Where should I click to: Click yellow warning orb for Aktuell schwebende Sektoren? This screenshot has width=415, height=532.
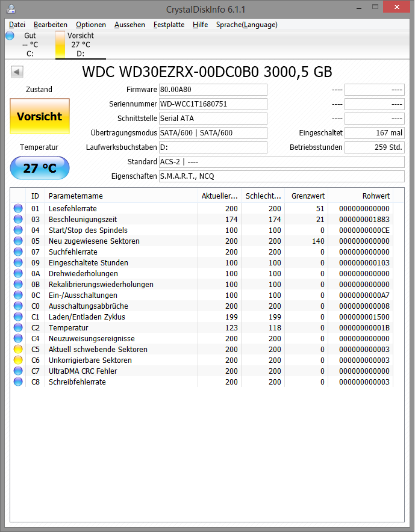(18, 349)
